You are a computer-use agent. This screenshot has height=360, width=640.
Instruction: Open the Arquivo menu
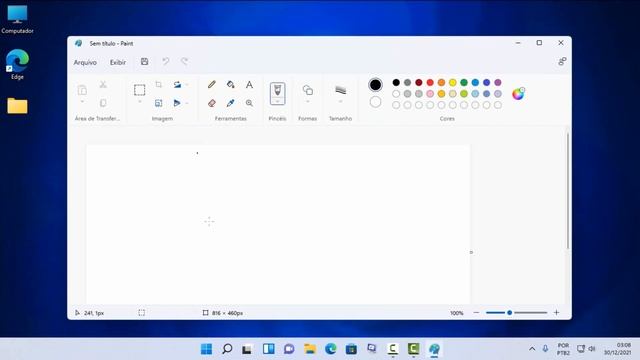coord(85,62)
